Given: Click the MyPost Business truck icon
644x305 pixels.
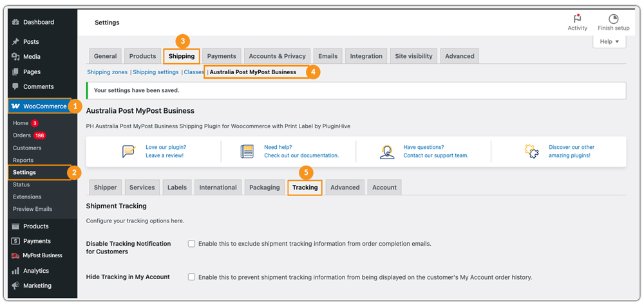Looking at the screenshot, I should (15, 256).
